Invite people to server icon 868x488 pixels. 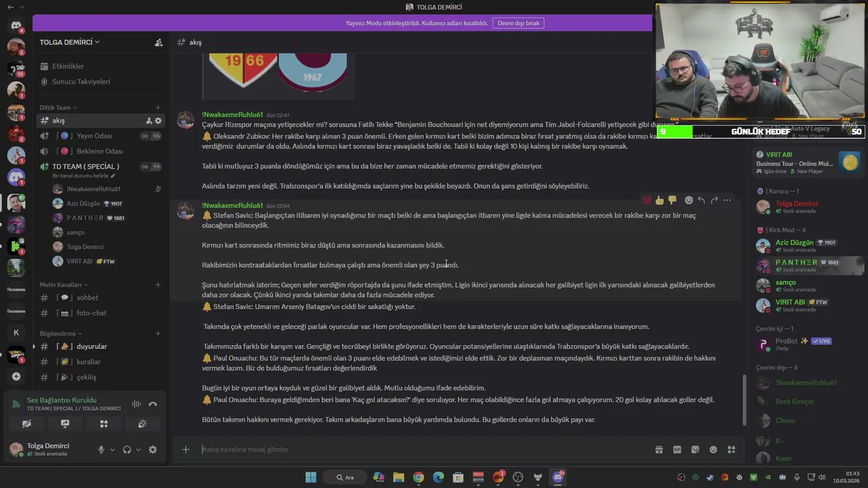tap(159, 42)
